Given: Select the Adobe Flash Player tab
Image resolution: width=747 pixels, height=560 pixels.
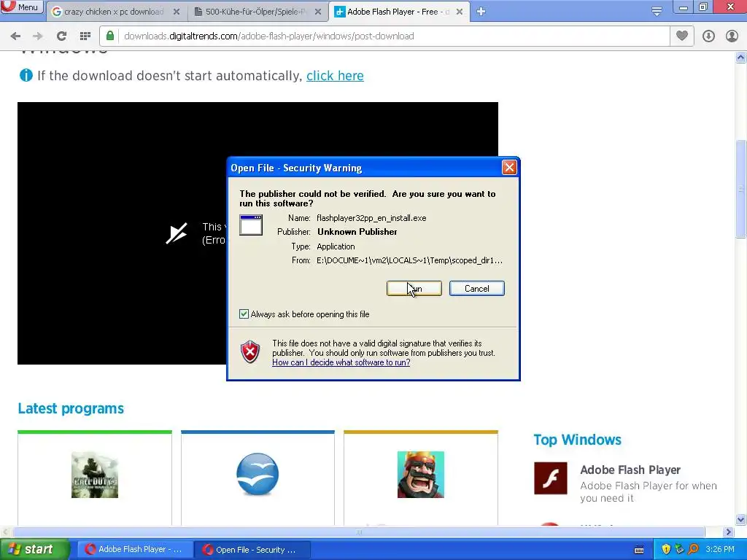Looking at the screenshot, I should tap(397, 12).
